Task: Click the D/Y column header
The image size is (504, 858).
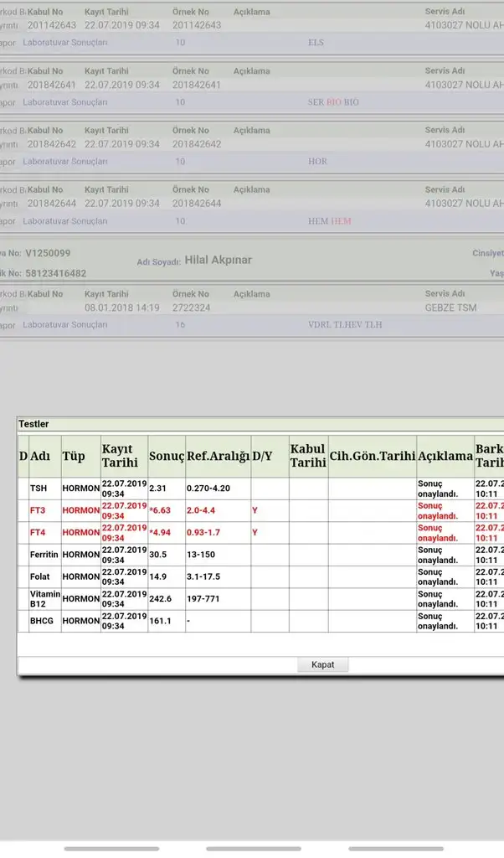Action: tap(263, 456)
